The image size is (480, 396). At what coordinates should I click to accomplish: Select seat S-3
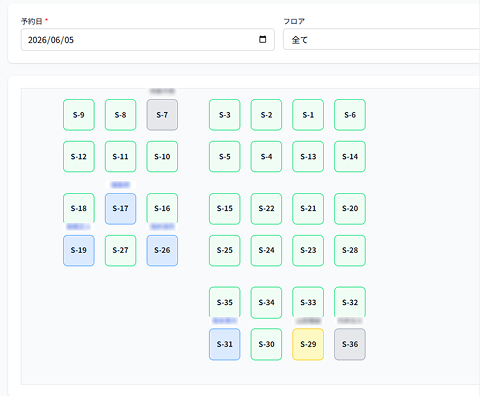point(225,115)
